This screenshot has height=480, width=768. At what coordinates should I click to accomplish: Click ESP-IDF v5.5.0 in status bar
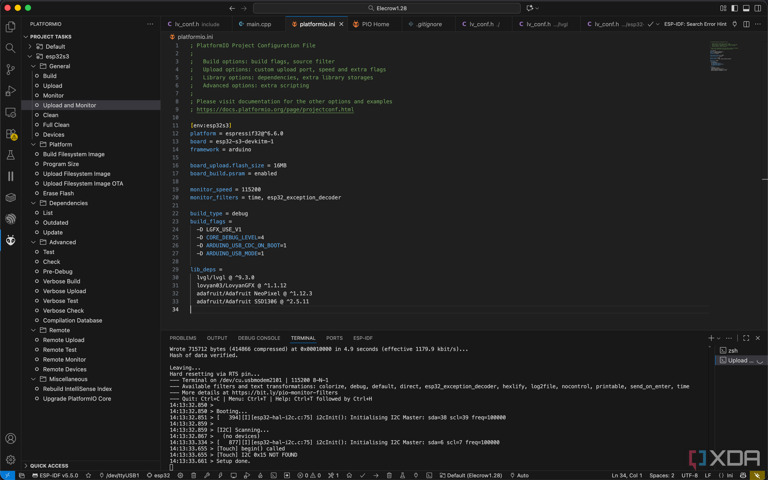click(54, 475)
